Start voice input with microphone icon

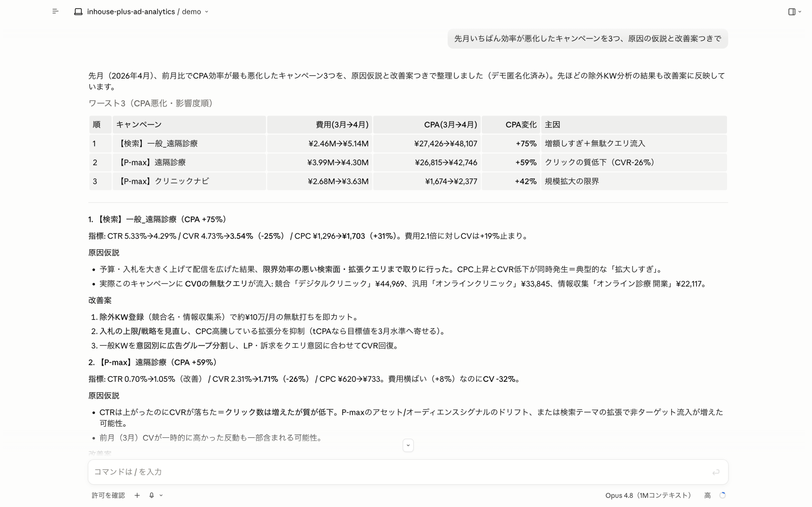pyautogui.click(x=152, y=495)
